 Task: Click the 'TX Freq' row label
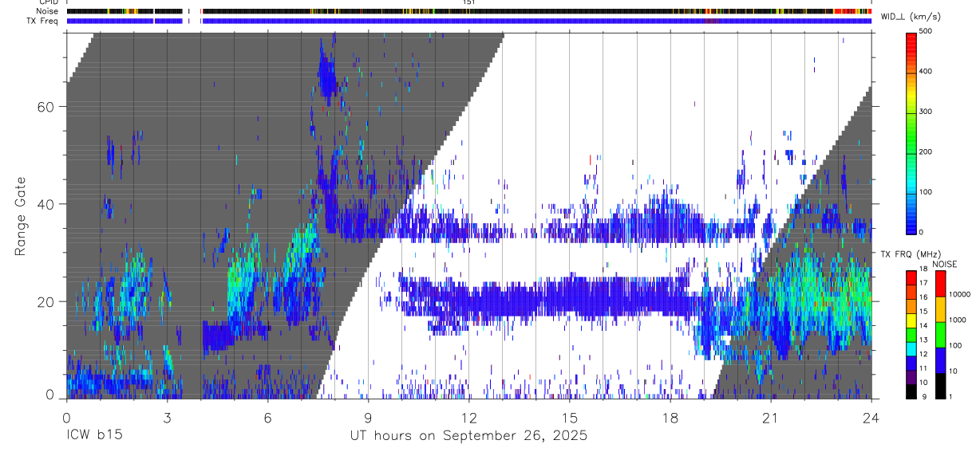point(43,21)
